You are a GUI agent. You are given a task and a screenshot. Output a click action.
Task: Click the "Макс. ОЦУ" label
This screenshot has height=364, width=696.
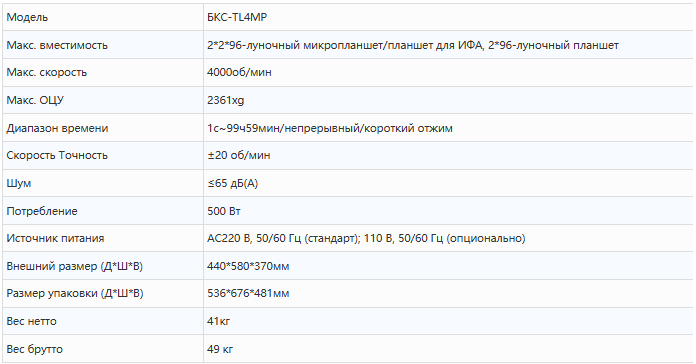tap(35, 100)
